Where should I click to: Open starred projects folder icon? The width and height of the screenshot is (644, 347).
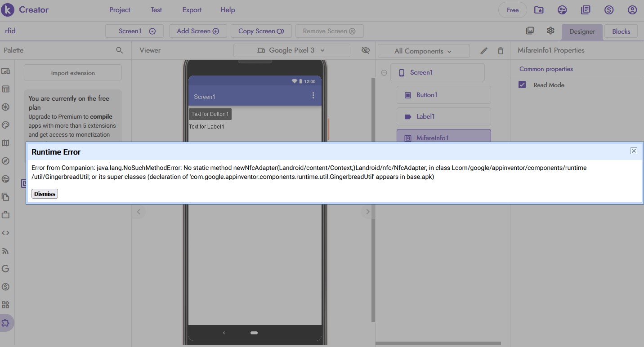click(x=539, y=10)
